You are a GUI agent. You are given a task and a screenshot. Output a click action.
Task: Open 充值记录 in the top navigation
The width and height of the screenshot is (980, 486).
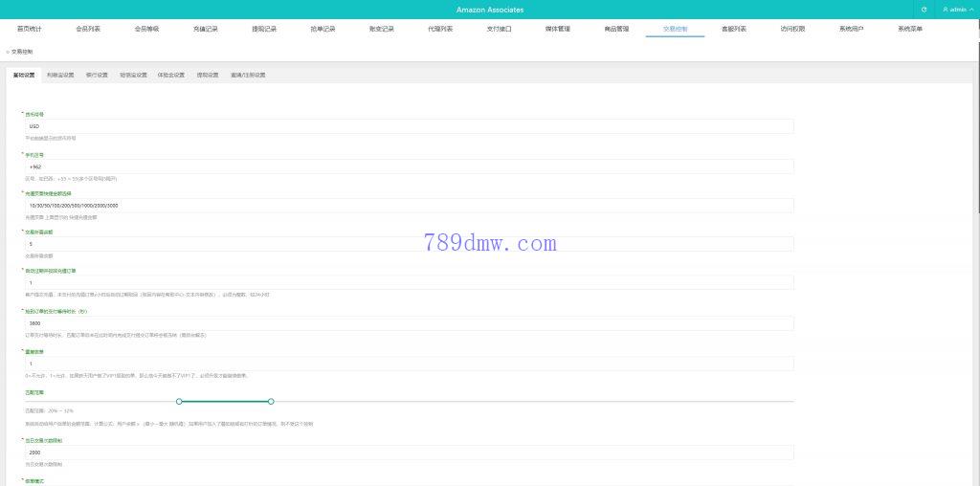[x=205, y=30]
